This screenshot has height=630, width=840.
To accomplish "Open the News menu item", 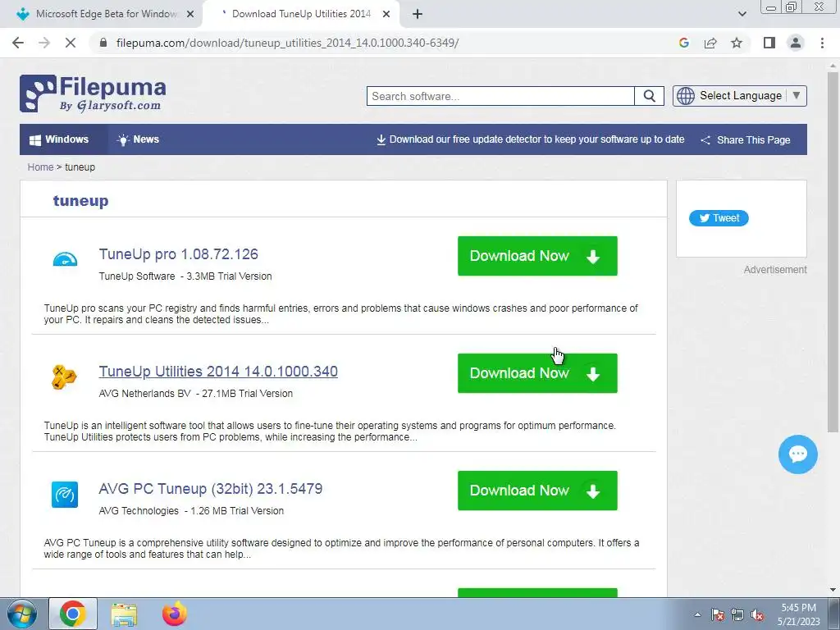I will (x=138, y=139).
